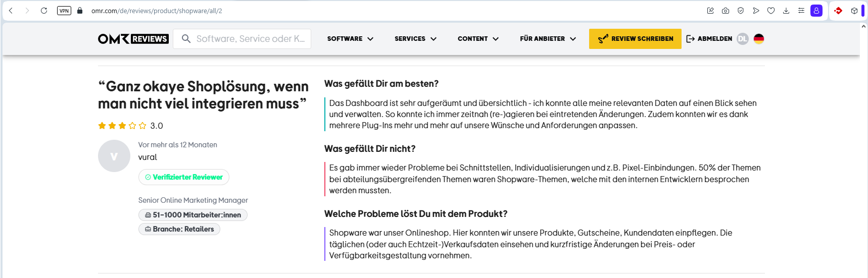This screenshot has width=868, height=278.
Task: Click the send arrow icon in the toolbar
Action: point(756,11)
